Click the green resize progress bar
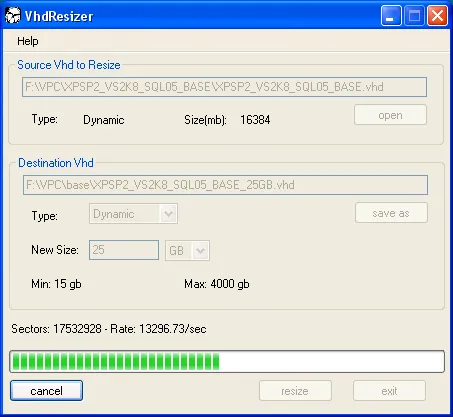Viewport: 453px width, 417px height. [x=227, y=361]
